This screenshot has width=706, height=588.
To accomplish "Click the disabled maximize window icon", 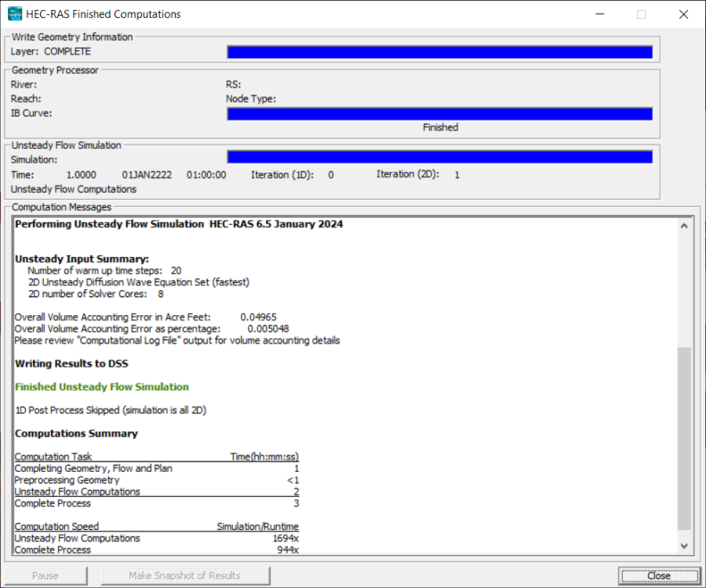I will coord(641,14).
